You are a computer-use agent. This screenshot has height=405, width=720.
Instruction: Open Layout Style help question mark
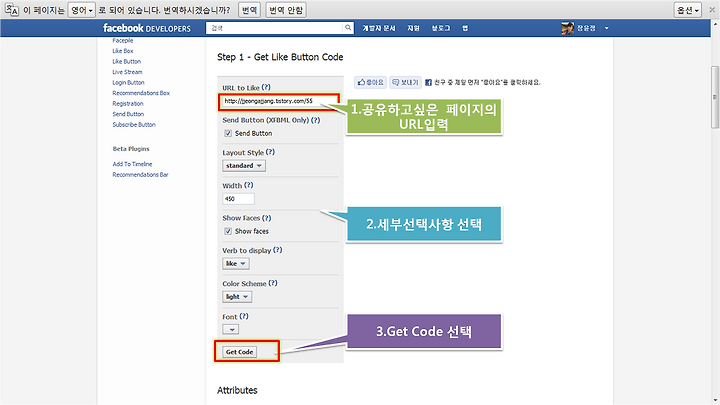click(x=270, y=152)
